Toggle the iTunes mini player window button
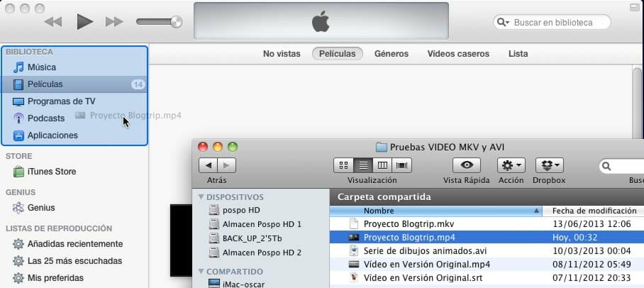 pos(635,8)
